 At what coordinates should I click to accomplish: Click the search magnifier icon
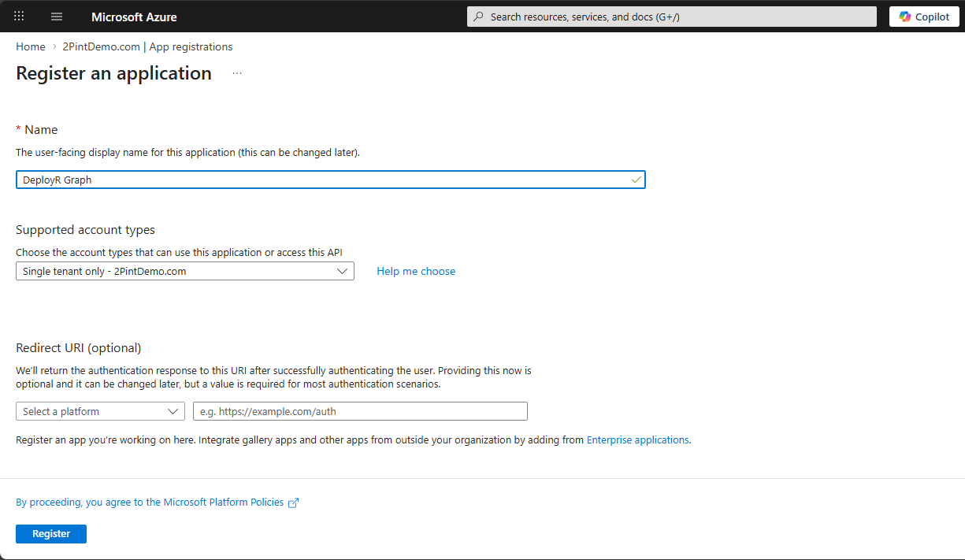tap(478, 17)
